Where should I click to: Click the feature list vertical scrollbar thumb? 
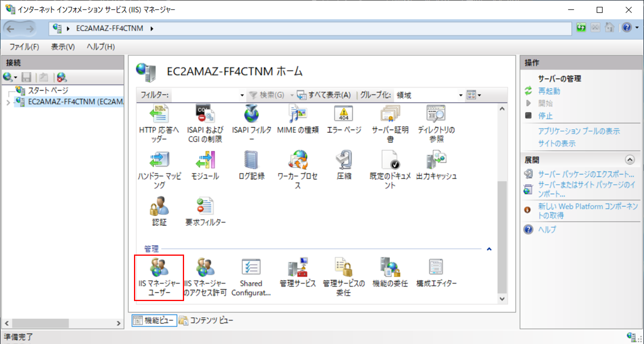coord(502,237)
